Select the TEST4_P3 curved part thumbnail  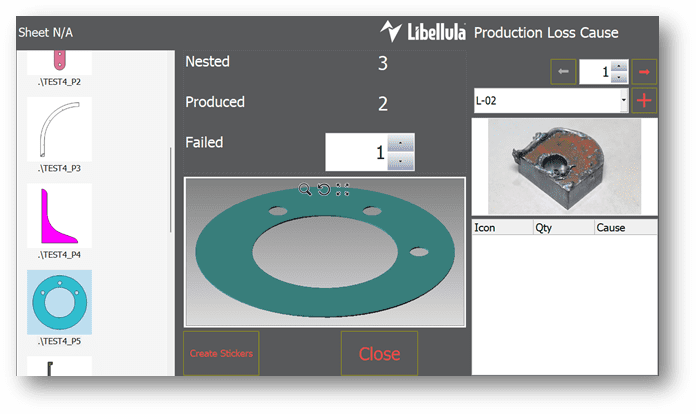(x=59, y=129)
